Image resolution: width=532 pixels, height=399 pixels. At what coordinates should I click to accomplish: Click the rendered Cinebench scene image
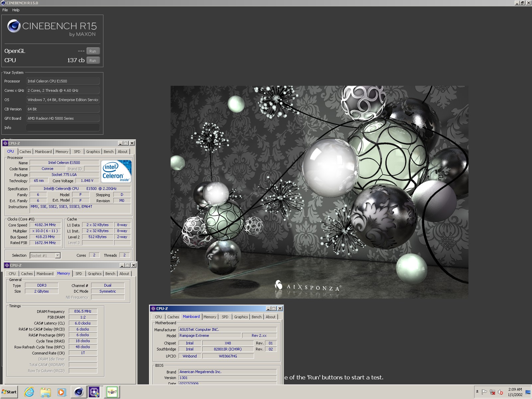pos(319,192)
